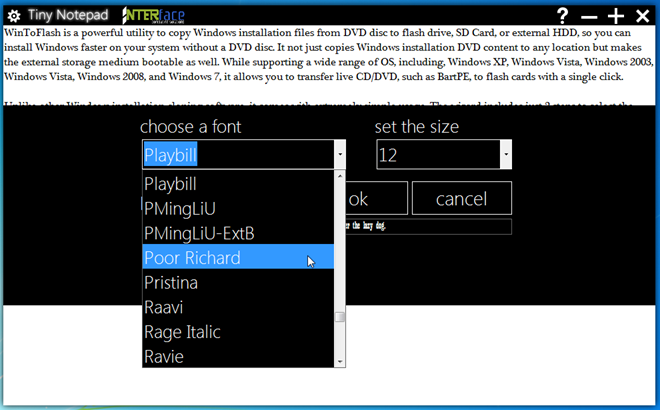Open help with the question mark icon
This screenshot has height=410, width=660.
pyautogui.click(x=562, y=16)
